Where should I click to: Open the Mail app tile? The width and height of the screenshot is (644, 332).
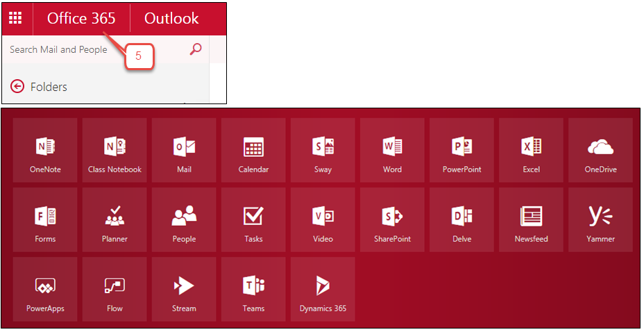coord(184,151)
